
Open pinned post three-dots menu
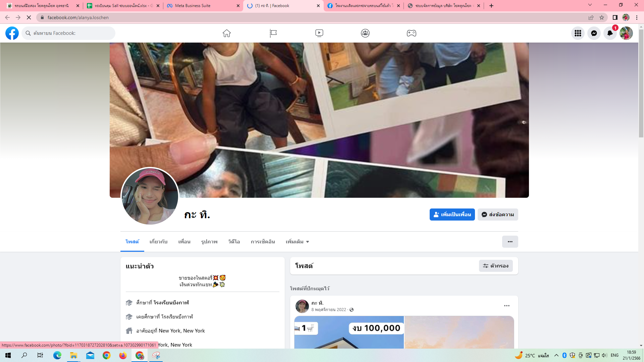click(506, 306)
